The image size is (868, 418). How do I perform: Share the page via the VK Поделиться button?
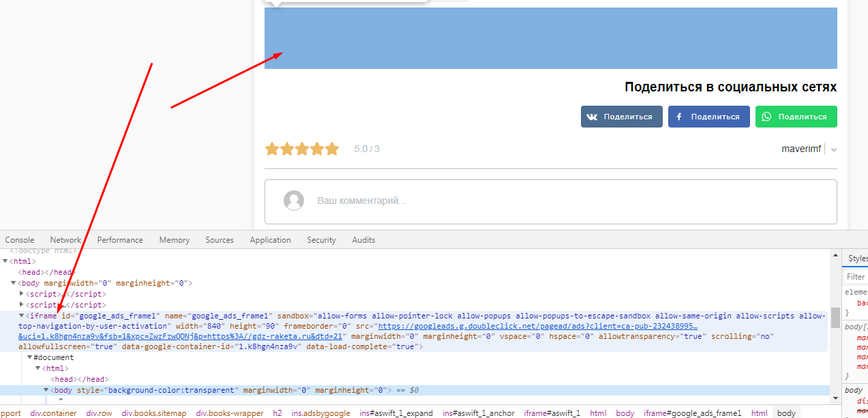[621, 117]
